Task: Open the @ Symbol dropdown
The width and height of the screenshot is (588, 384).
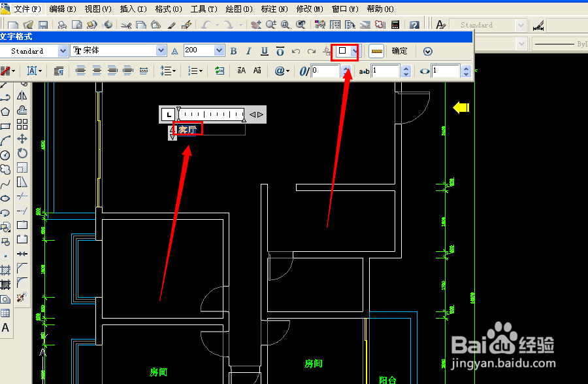Action: (x=282, y=71)
